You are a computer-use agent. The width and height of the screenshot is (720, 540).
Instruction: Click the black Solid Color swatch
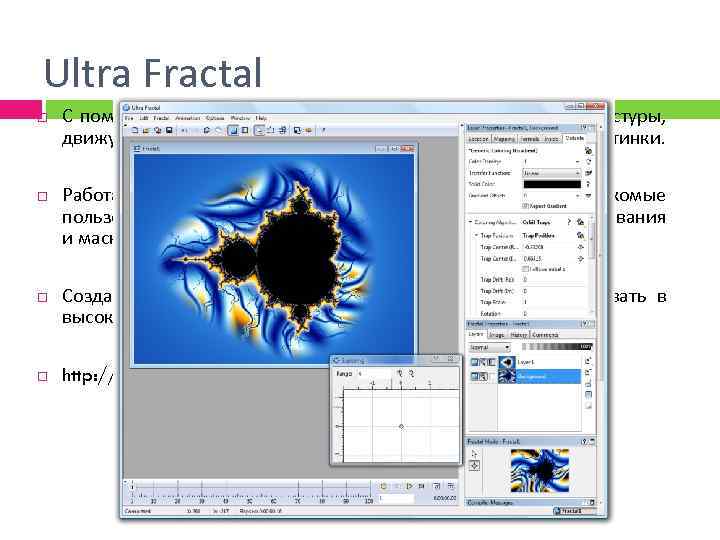click(552, 184)
